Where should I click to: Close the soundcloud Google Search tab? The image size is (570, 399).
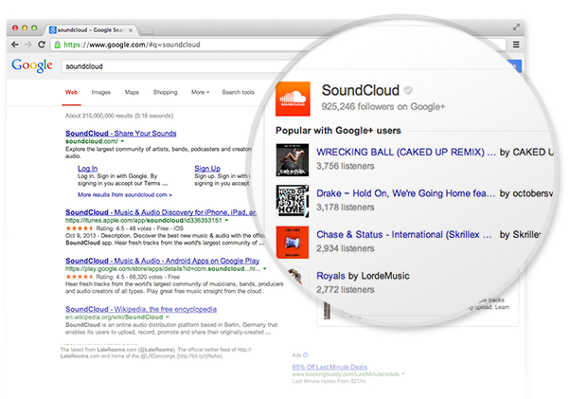click(131, 30)
